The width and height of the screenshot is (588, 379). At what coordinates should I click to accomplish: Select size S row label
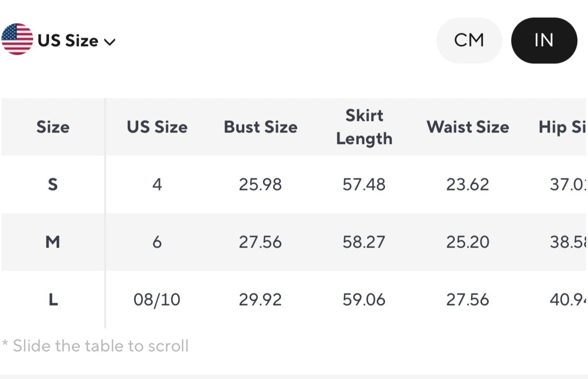[53, 184]
